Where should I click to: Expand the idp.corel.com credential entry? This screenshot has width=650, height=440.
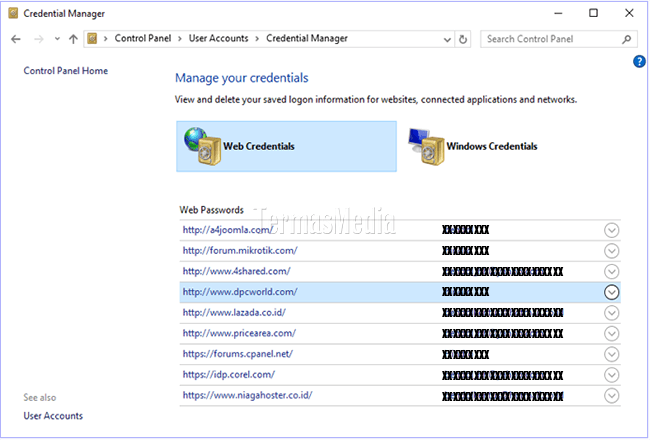coord(611,375)
